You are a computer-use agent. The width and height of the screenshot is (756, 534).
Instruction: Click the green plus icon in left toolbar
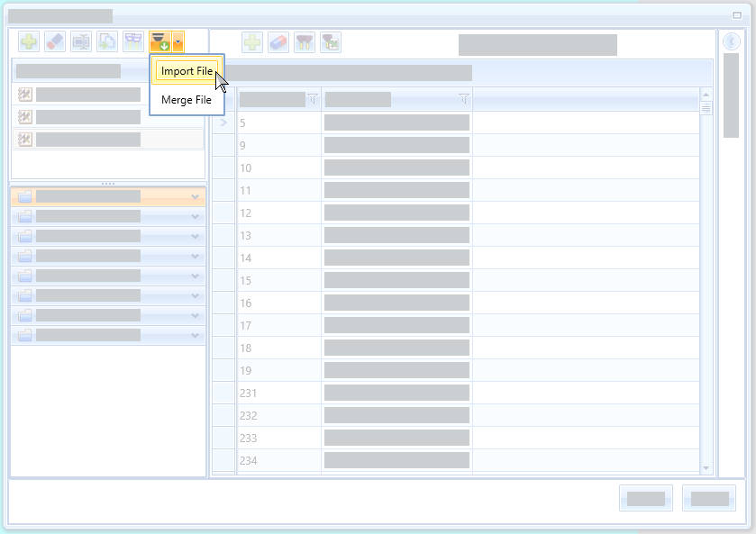tap(29, 41)
